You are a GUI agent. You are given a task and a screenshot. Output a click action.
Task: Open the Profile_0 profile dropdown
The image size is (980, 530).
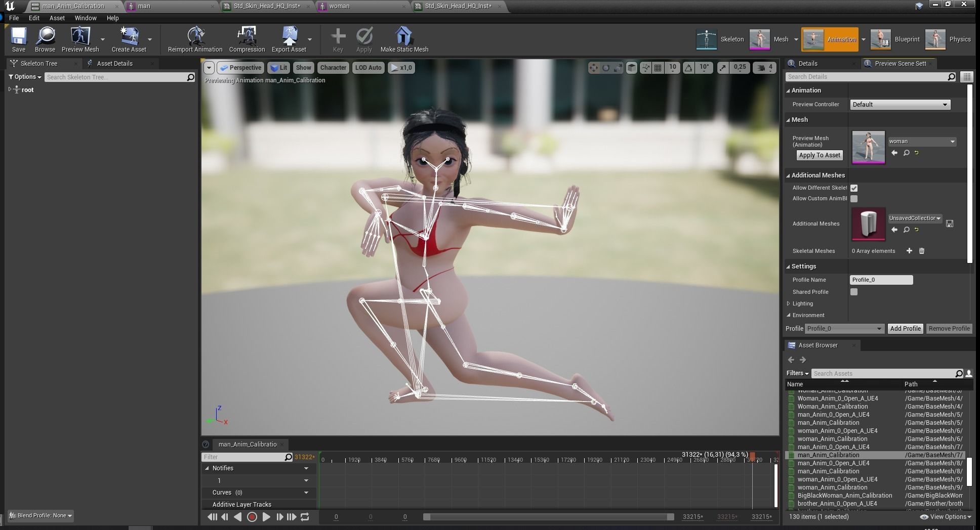[x=844, y=329]
